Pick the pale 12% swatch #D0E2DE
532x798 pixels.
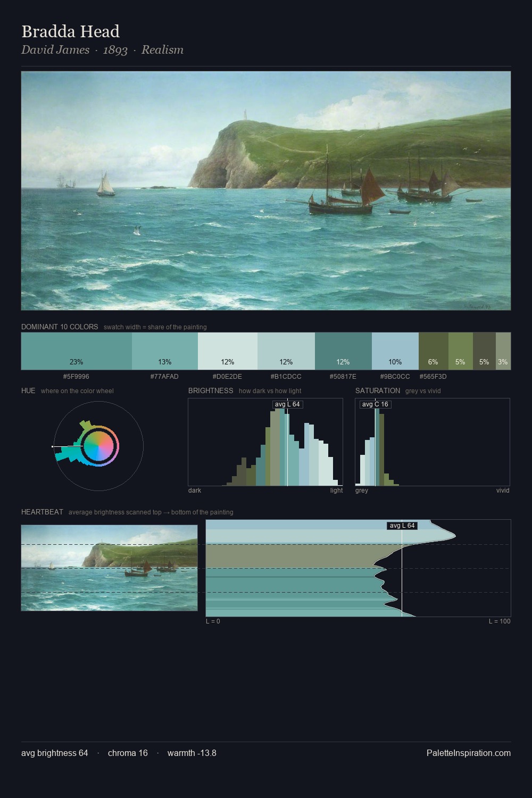click(228, 351)
